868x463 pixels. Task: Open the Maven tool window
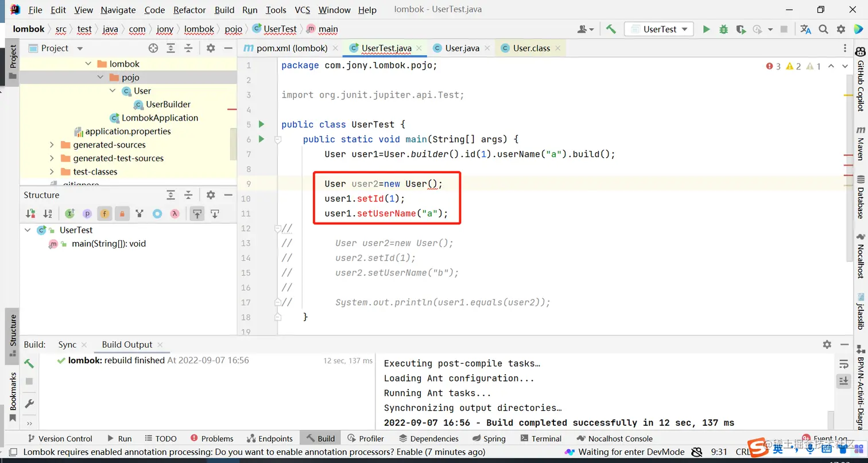click(861, 144)
